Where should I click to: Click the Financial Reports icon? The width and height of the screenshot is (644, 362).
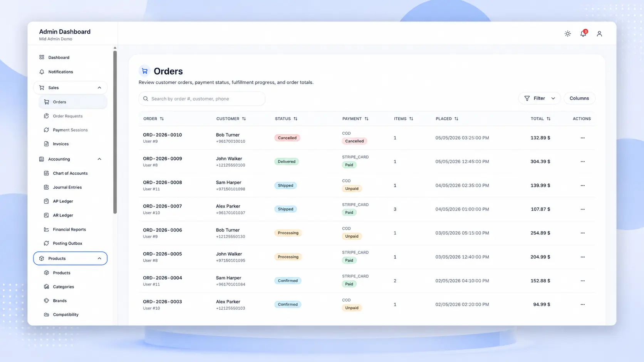click(47, 229)
